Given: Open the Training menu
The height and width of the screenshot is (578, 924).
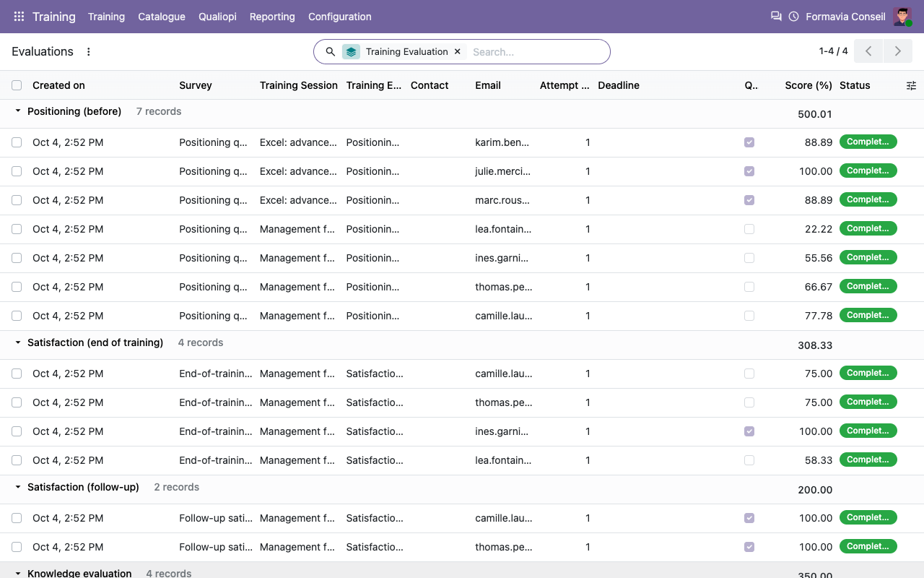Looking at the screenshot, I should (x=106, y=17).
